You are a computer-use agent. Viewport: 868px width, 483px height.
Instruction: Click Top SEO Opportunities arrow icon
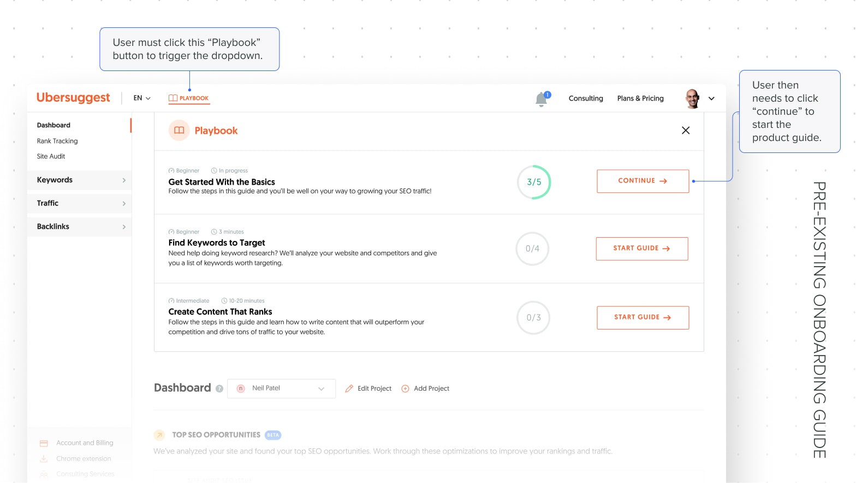[x=159, y=435]
